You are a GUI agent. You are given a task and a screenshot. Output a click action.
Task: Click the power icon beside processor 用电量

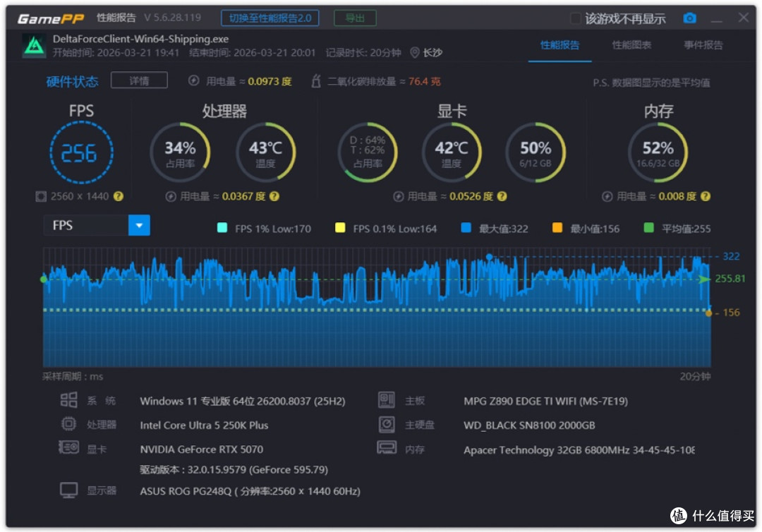click(171, 196)
